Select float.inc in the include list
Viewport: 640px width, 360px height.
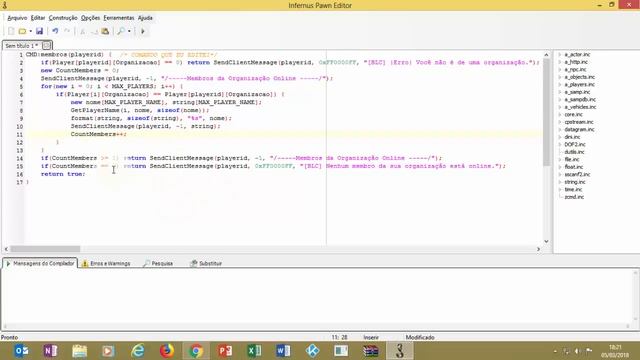pyautogui.click(x=573, y=167)
